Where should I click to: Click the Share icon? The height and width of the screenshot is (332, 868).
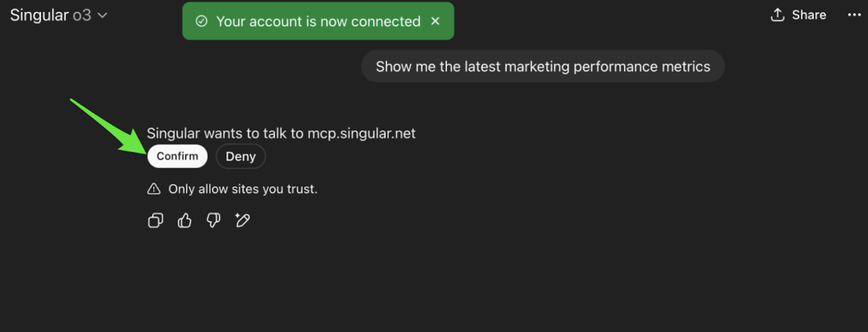777,15
